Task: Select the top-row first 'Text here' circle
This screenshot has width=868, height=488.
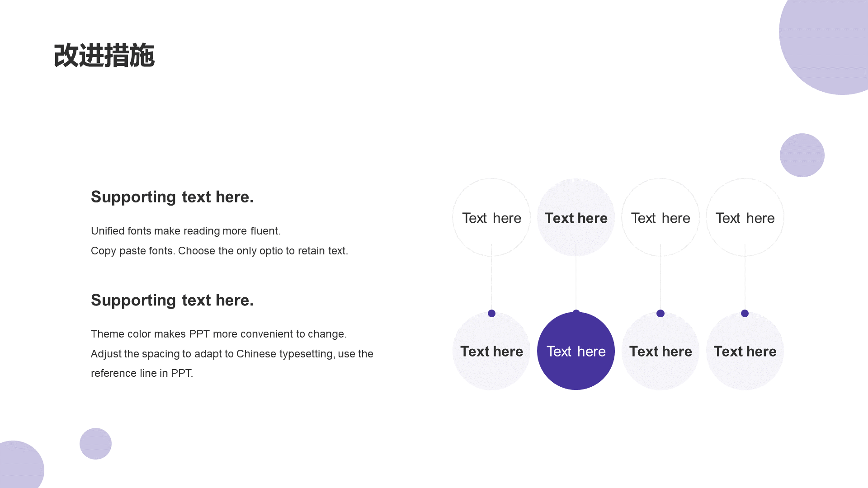Action: pyautogui.click(x=491, y=217)
